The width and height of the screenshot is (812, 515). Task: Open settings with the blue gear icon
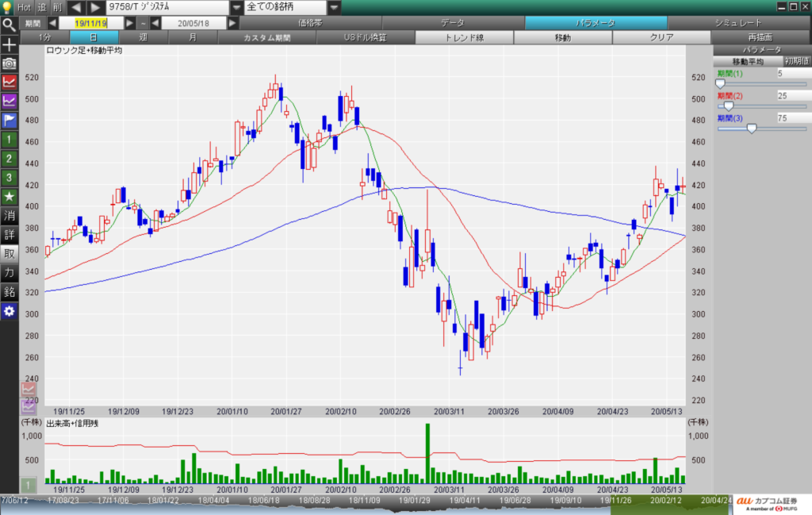(9, 311)
